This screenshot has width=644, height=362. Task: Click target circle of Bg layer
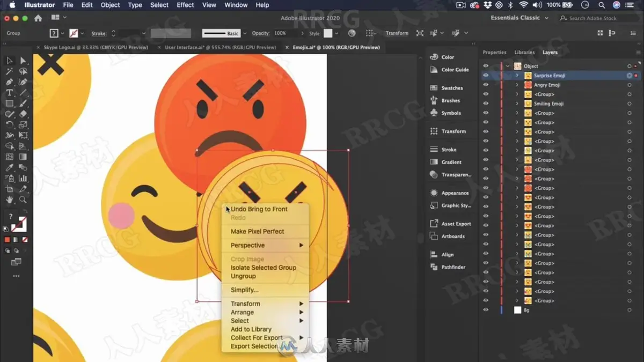[629, 310]
